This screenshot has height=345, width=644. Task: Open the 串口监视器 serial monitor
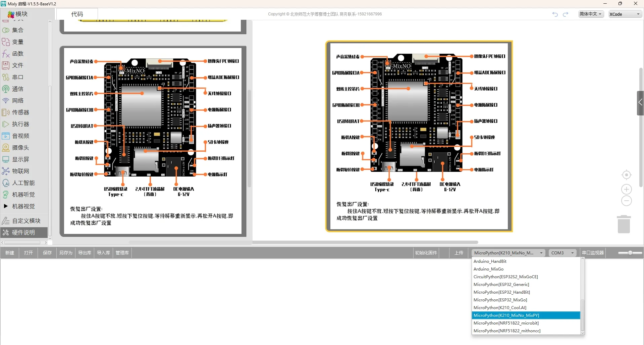(592, 253)
